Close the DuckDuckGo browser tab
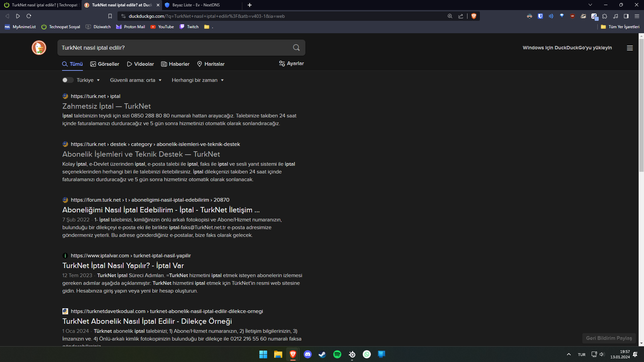 158,5
